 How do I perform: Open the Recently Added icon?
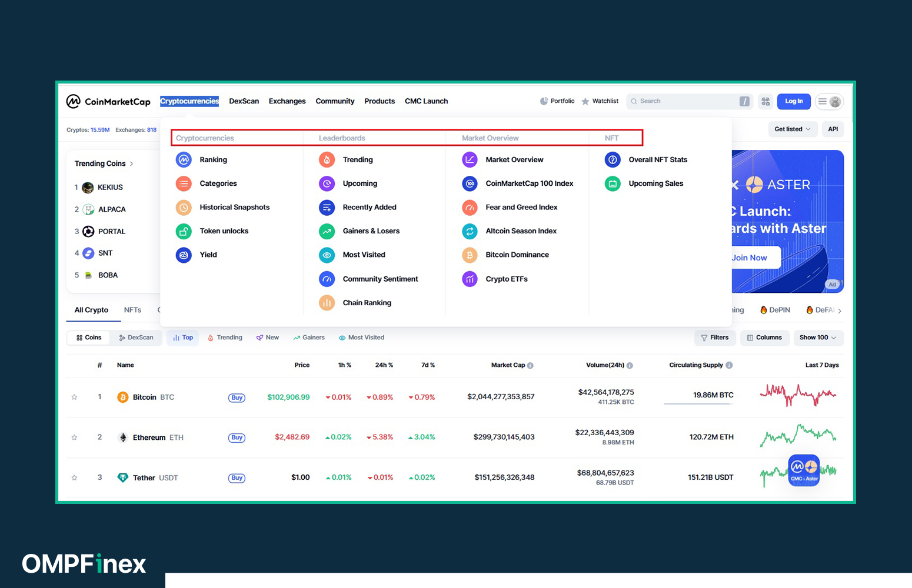pyautogui.click(x=327, y=207)
